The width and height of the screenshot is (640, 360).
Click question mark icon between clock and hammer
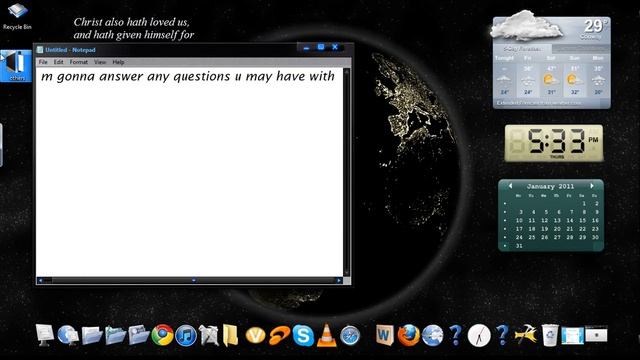click(502, 335)
